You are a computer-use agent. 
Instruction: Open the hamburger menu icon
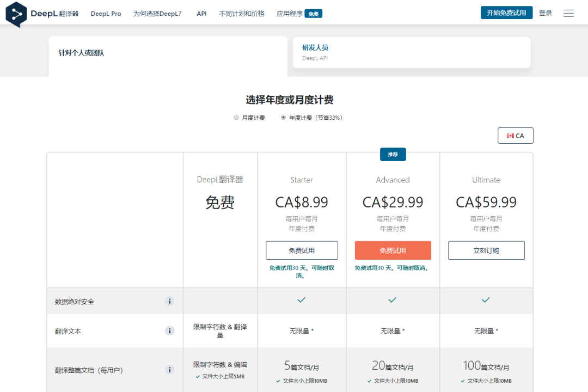point(568,13)
